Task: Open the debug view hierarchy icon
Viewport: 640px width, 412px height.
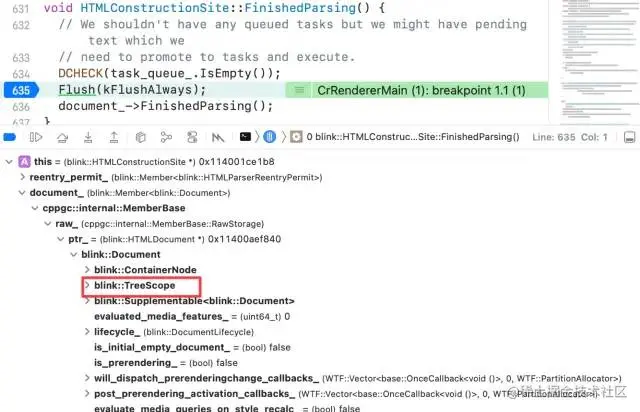Action: [x=140, y=137]
